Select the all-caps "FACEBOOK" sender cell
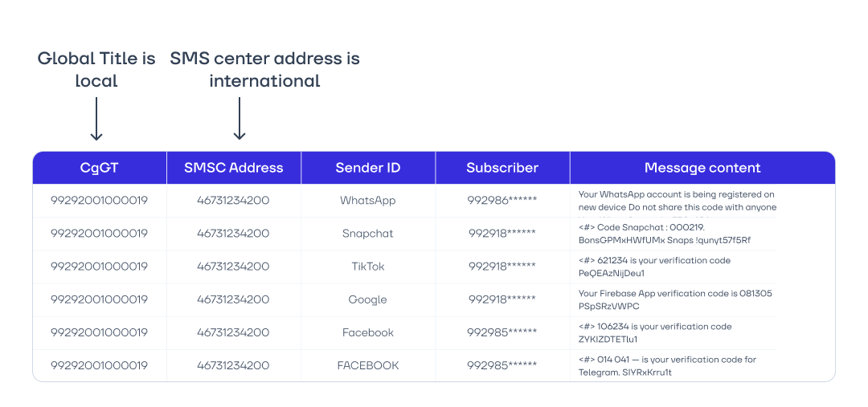This screenshot has height=407, width=868. click(x=368, y=365)
